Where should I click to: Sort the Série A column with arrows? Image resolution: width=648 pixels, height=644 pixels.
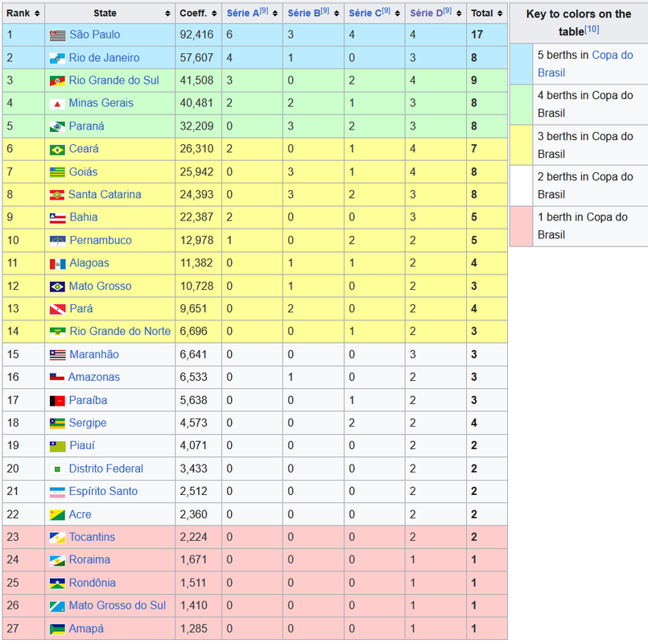click(275, 13)
